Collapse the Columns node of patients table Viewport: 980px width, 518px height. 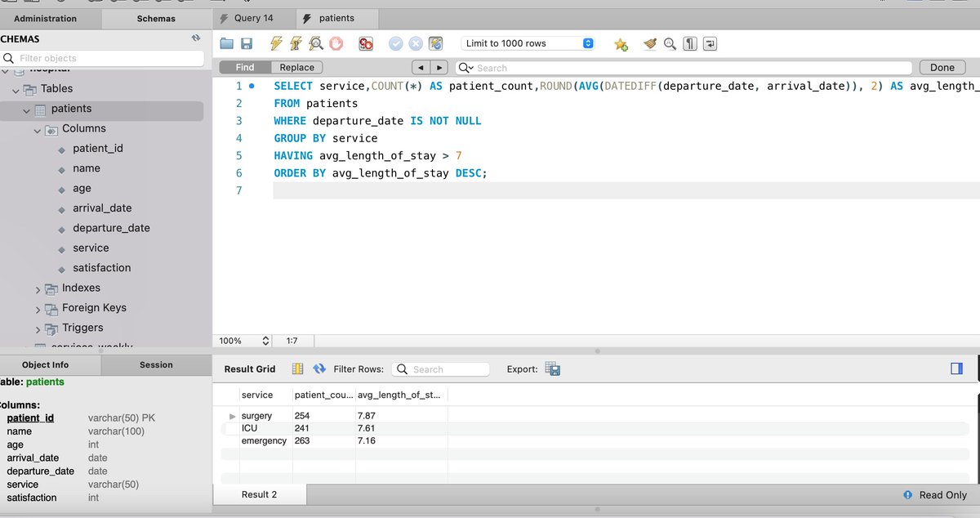coord(37,128)
